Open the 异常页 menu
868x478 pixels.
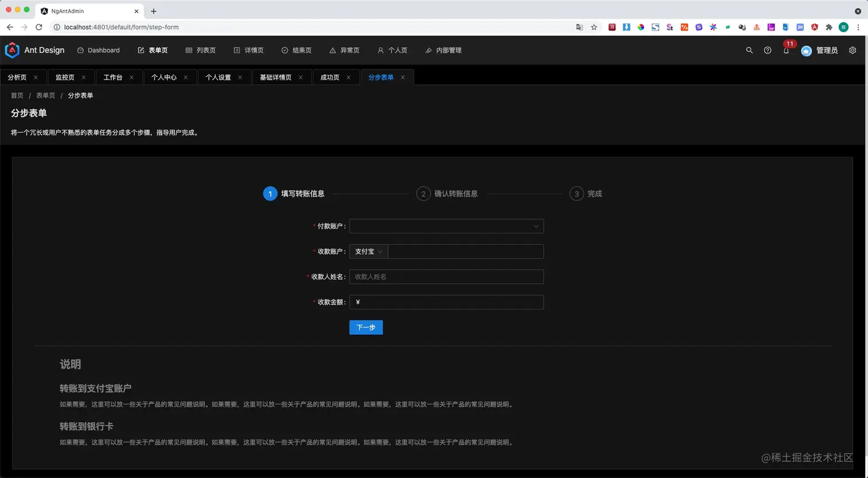[344, 51]
